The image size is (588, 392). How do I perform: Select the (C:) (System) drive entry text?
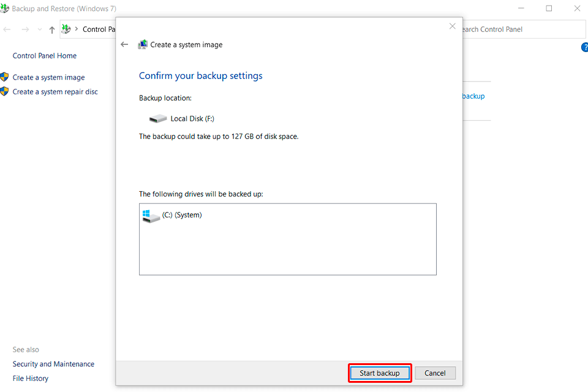pos(182,215)
